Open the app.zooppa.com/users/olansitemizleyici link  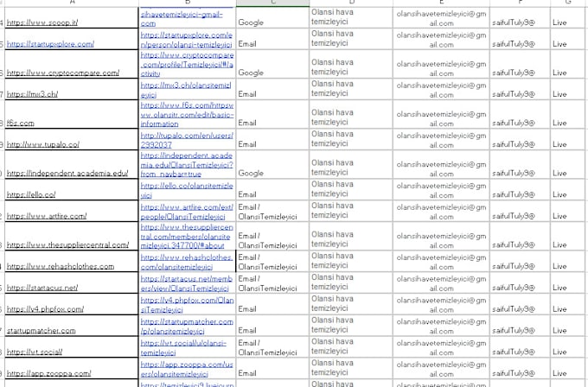click(187, 369)
